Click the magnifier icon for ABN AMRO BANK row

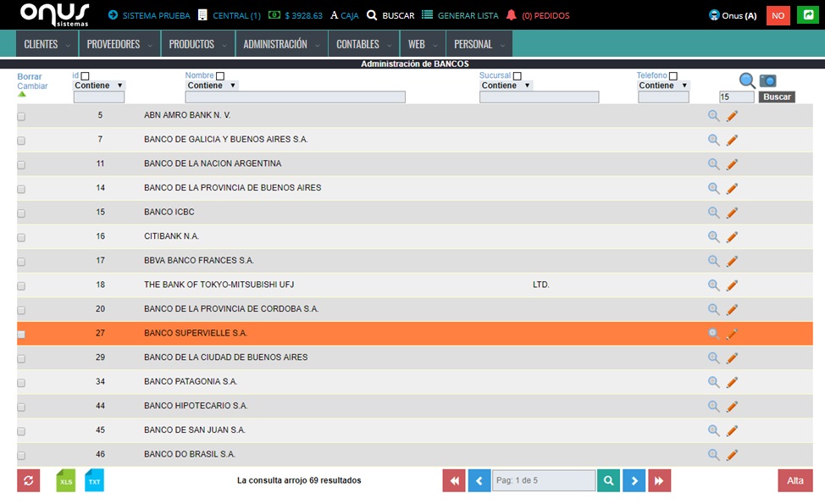713,116
